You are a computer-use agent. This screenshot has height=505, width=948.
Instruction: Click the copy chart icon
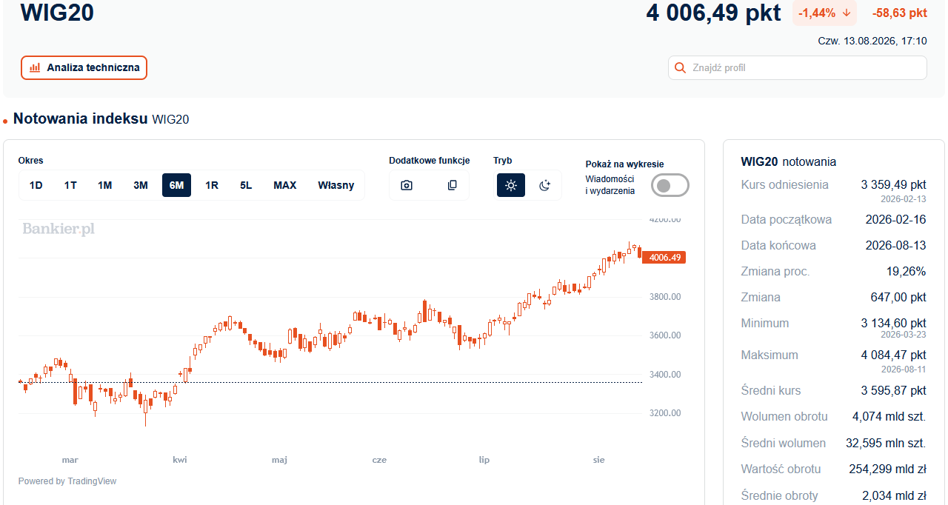(452, 185)
